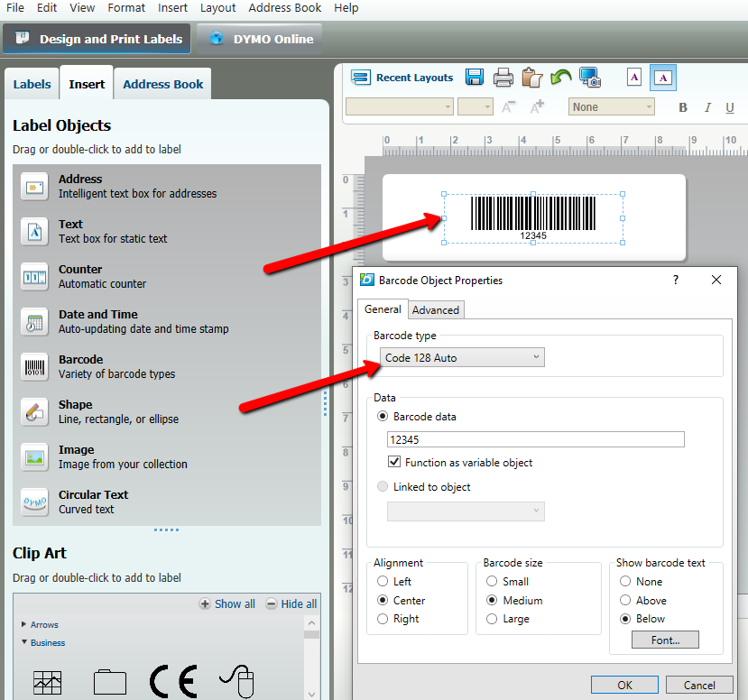Click the barcode object on the label

click(x=533, y=218)
